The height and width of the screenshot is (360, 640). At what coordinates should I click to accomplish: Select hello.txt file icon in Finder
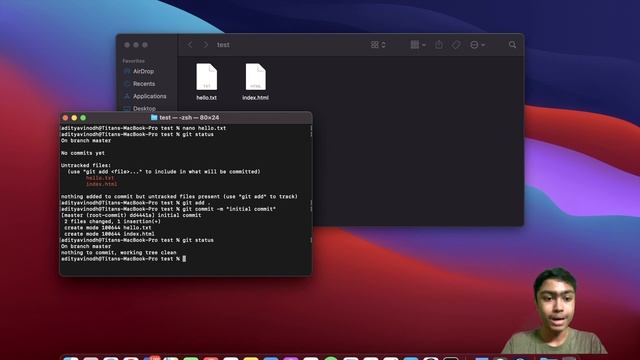coord(207,77)
